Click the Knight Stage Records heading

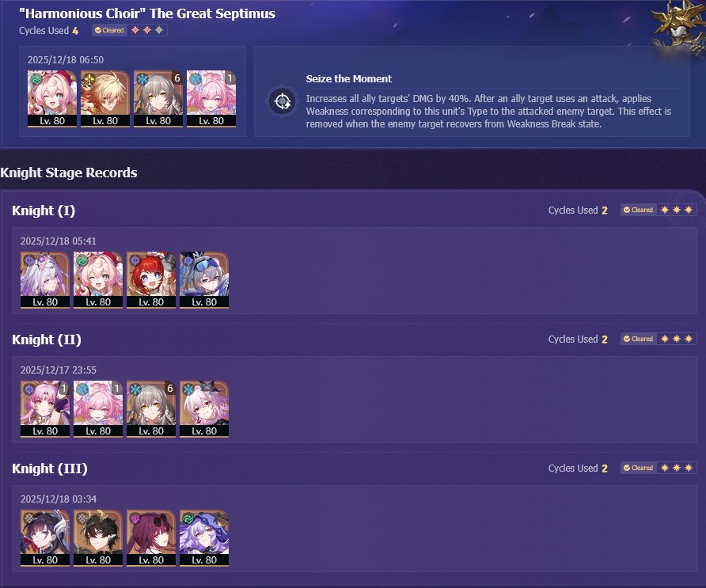pos(68,173)
